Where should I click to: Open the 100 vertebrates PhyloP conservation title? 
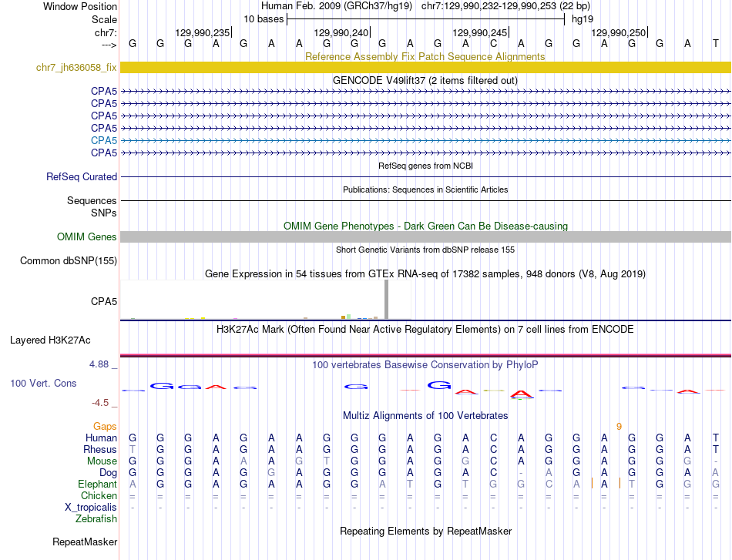pyautogui.click(x=425, y=365)
